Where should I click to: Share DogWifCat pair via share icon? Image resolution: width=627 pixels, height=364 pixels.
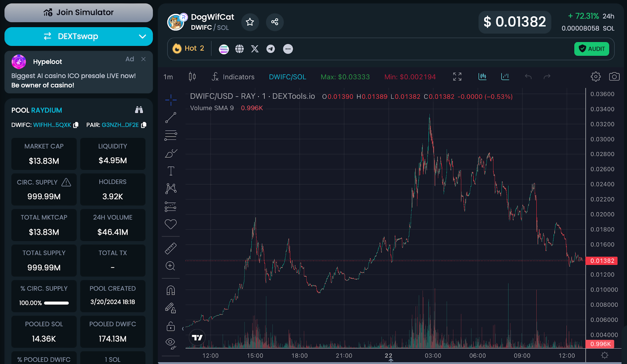tap(275, 22)
